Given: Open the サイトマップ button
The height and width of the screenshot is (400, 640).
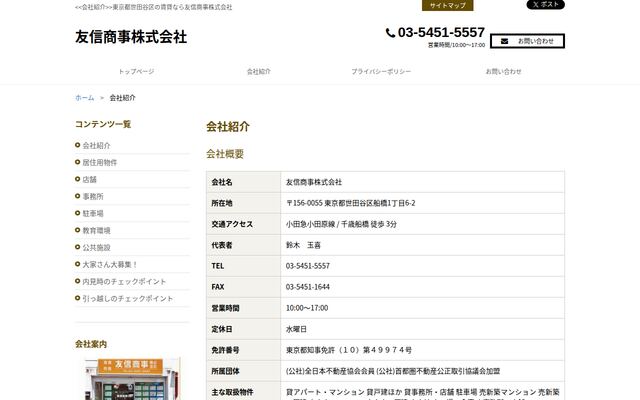Looking at the screenshot, I should (x=448, y=5).
